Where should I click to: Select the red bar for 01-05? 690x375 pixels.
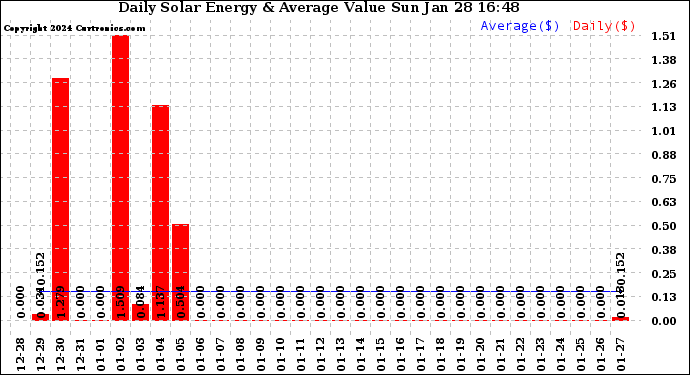click(180, 272)
